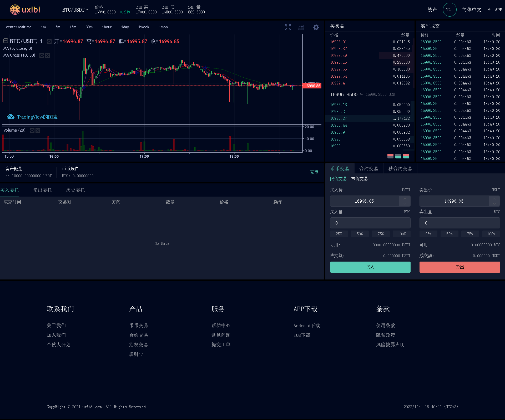Open the 帮助中心 help center link
The width and height of the screenshot is (505, 420).
[220, 326]
